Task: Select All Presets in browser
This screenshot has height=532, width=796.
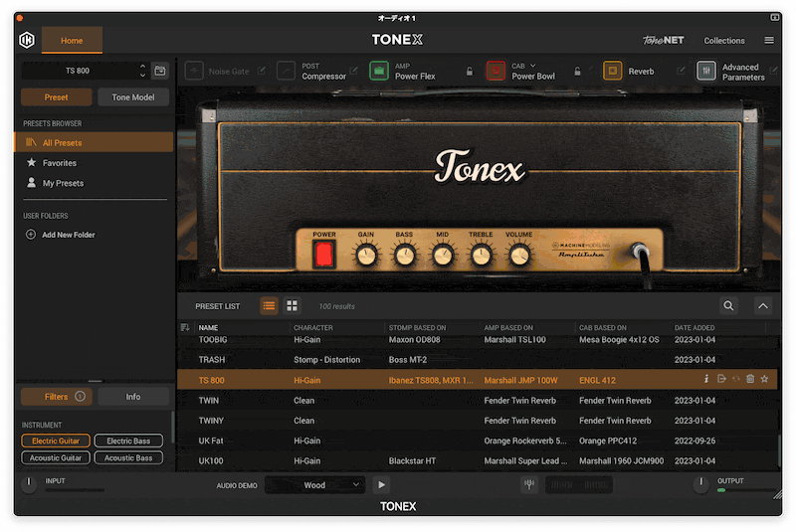Action: pyautogui.click(x=94, y=142)
